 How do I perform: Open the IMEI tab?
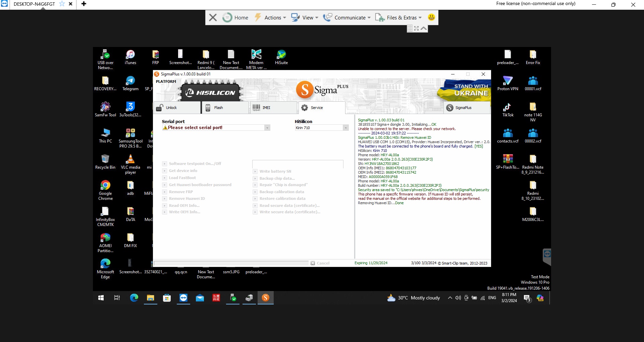tap(274, 108)
